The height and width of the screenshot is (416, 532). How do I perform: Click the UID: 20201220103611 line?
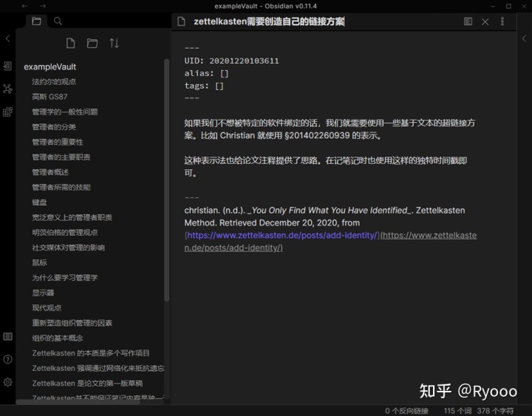231,61
